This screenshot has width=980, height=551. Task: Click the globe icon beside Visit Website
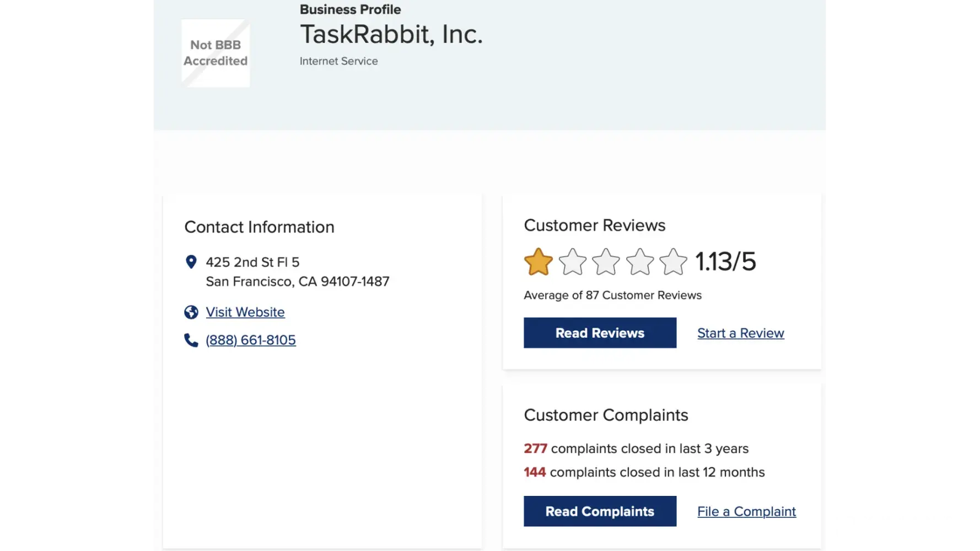191,312
